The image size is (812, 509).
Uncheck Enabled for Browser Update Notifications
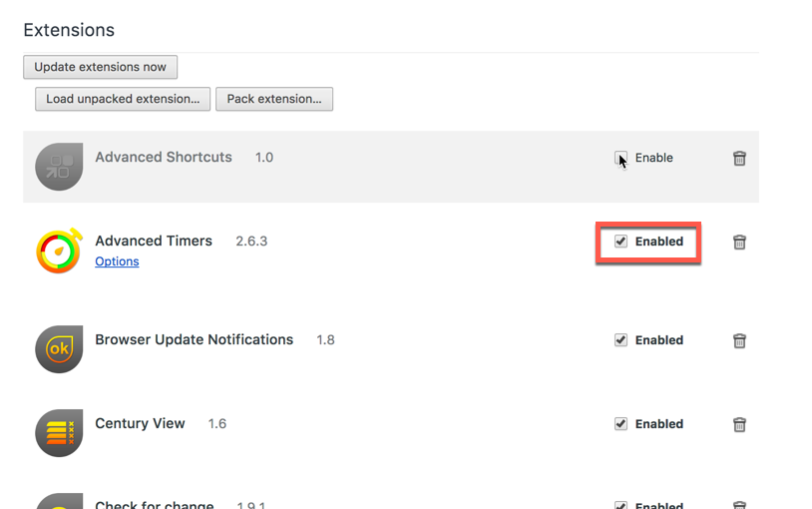pyautogui.click(x=620, y=340)
